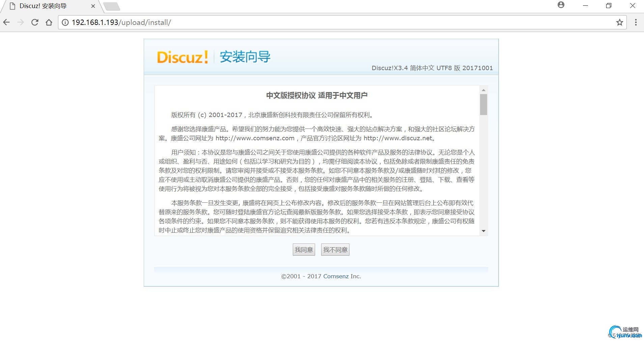Open Chrome's three-dot menu
The image size is (644, 341).
click(x=636, y=22)
